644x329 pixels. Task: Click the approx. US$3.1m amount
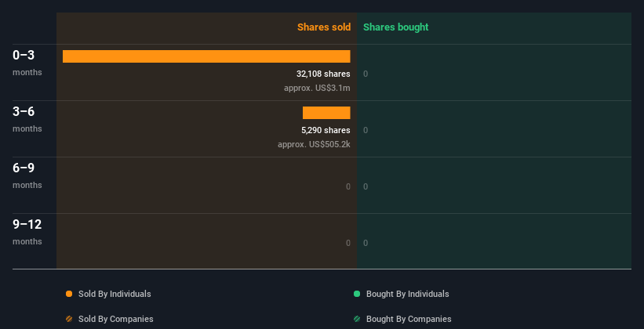click(x=317, y=88)
